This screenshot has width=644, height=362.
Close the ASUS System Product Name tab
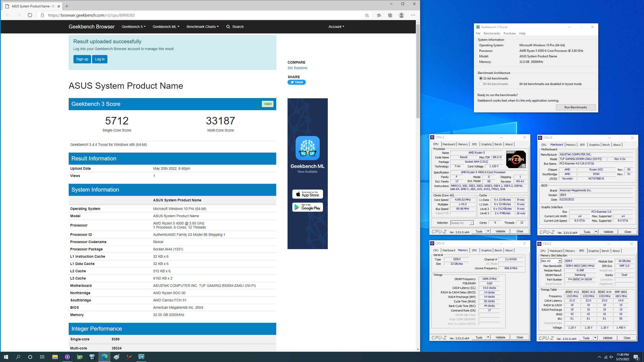(59, 6)
